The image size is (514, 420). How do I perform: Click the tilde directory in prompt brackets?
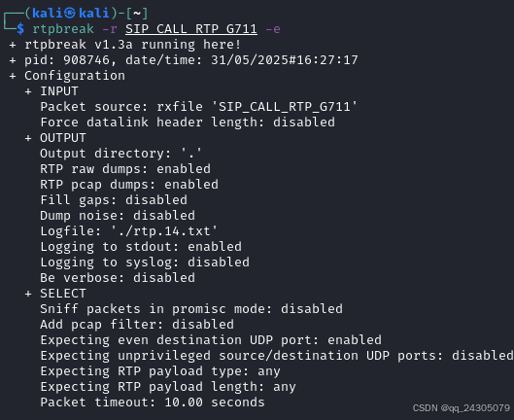tap(137, 14)
